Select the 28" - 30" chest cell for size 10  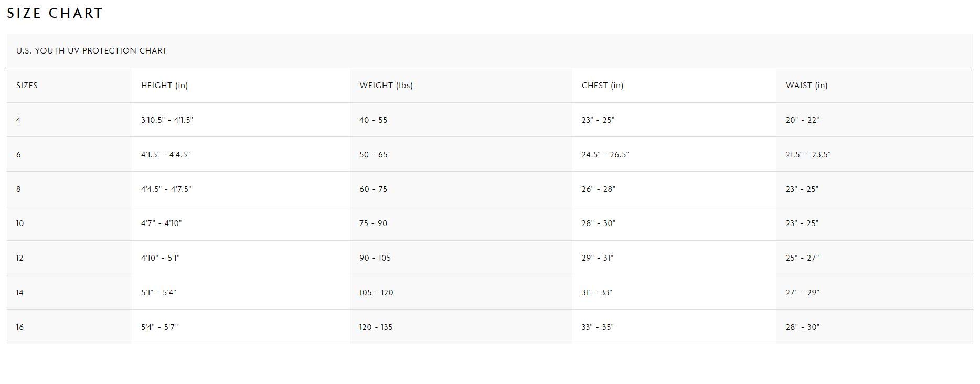pos(598,223)
